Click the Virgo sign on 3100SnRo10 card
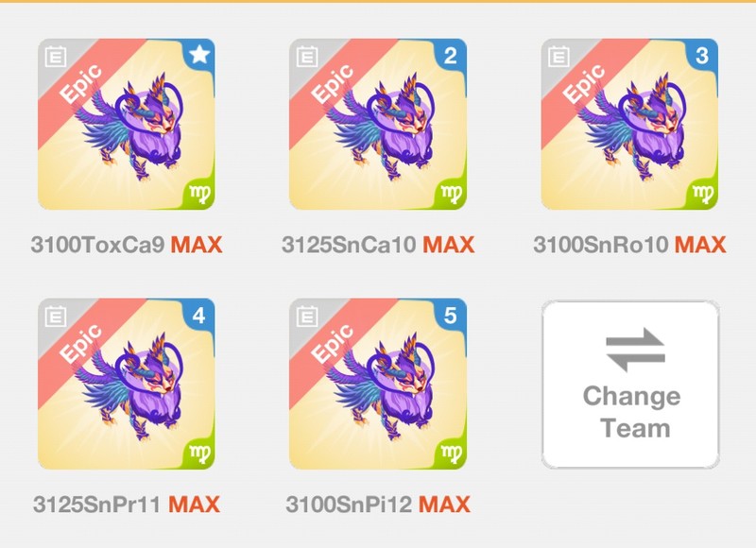This screenshot has width=756, height=548. [702, 195]
